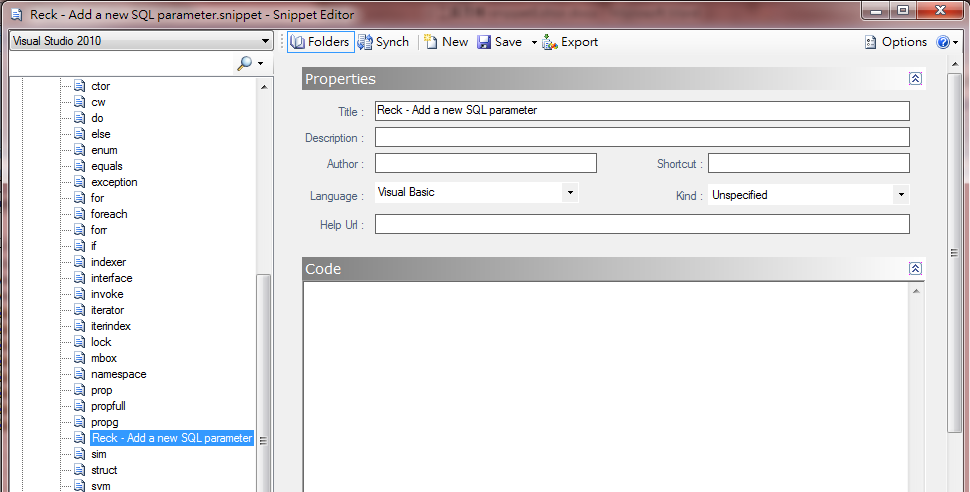The image size is (970, 492).
Task: Select the lock snippet
Action: click(101, 342)
